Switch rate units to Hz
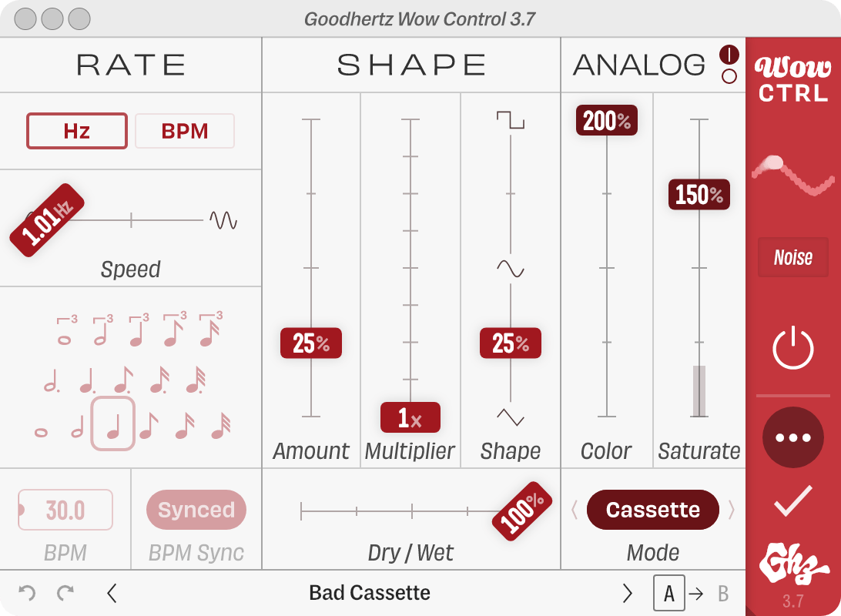Image resolution: width=841 pixels, height=616 pixels. click(x=77, y=131)
